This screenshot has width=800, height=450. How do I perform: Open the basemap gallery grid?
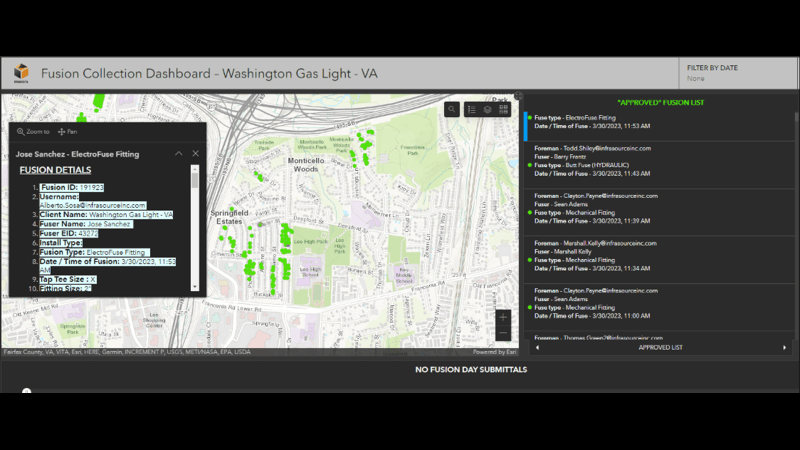click(504, 110)
